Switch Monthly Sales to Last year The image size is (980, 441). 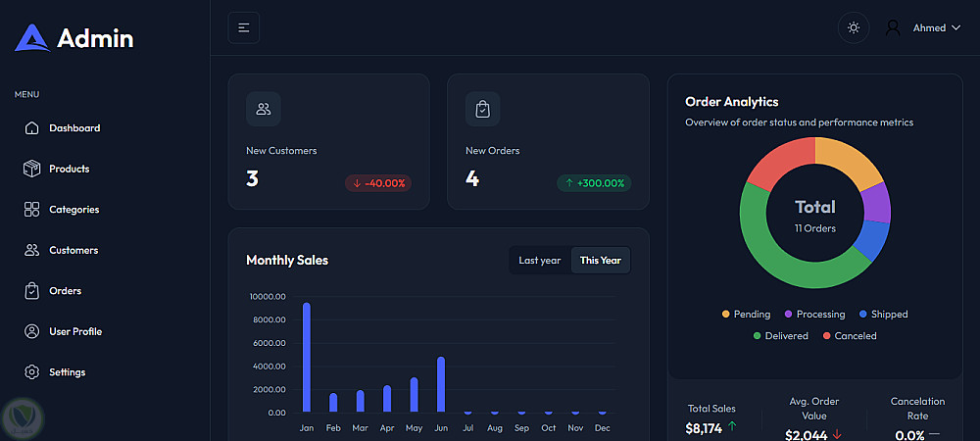(x=539, y=261)
